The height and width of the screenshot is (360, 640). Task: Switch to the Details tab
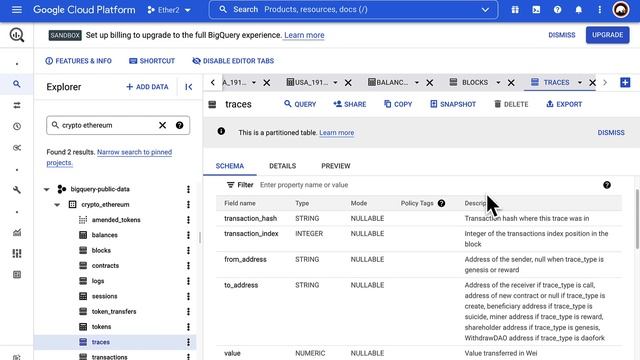pos(282,166)
